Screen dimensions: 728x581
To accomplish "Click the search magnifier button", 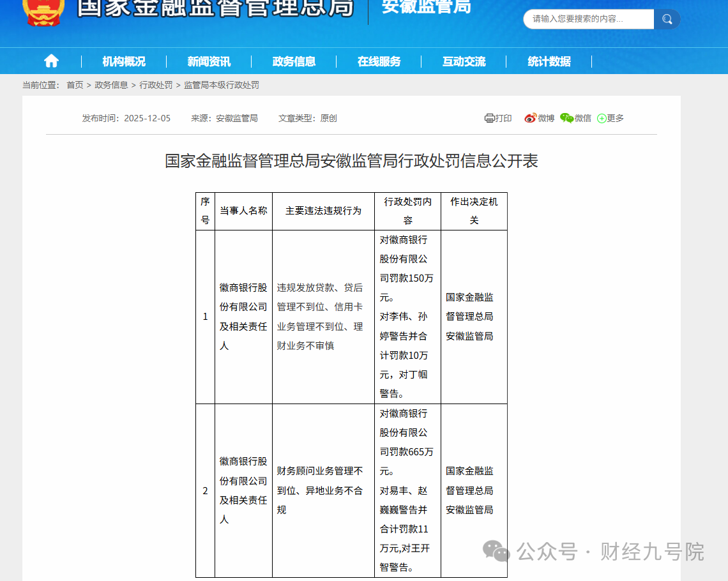I will (667, 19).
